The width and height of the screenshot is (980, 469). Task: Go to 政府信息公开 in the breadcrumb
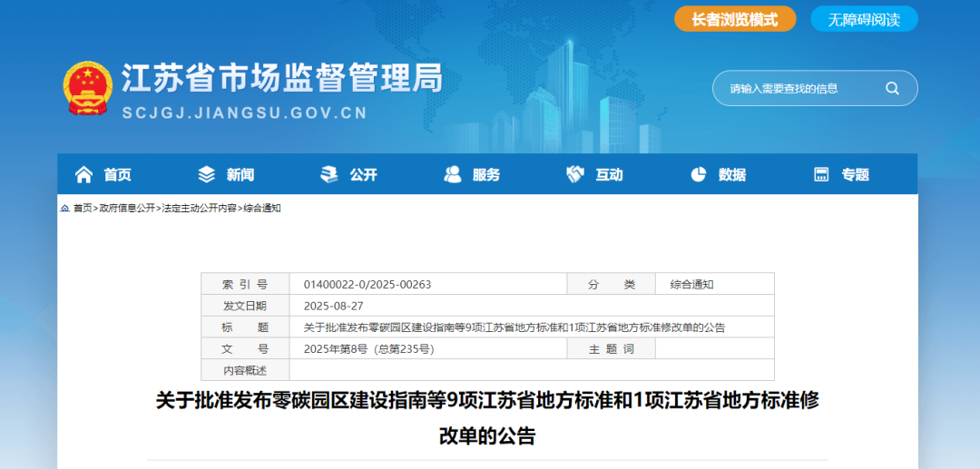[x=127, y=208]
